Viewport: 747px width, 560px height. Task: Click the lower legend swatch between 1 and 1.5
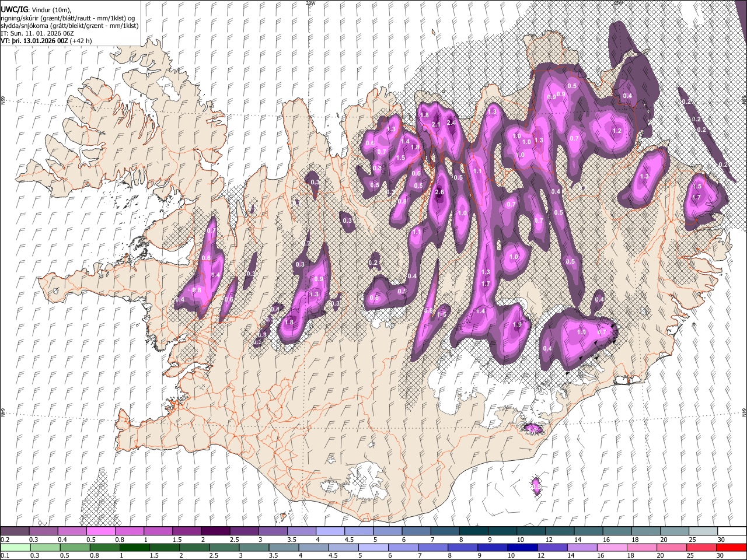[x=135, y=547]
